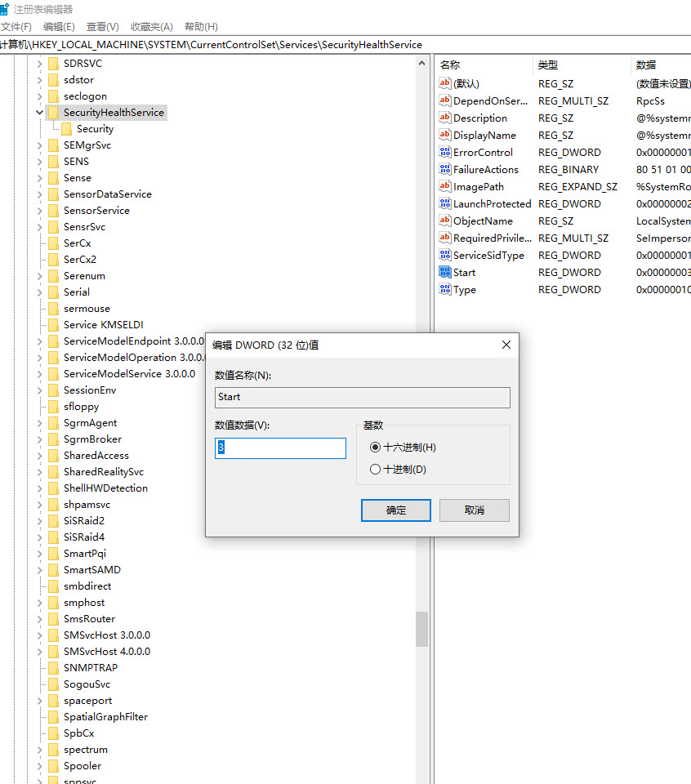Select the ImagePath expandable string icon
This screenshot has height=784, width=691.
(x=446, y=186)
